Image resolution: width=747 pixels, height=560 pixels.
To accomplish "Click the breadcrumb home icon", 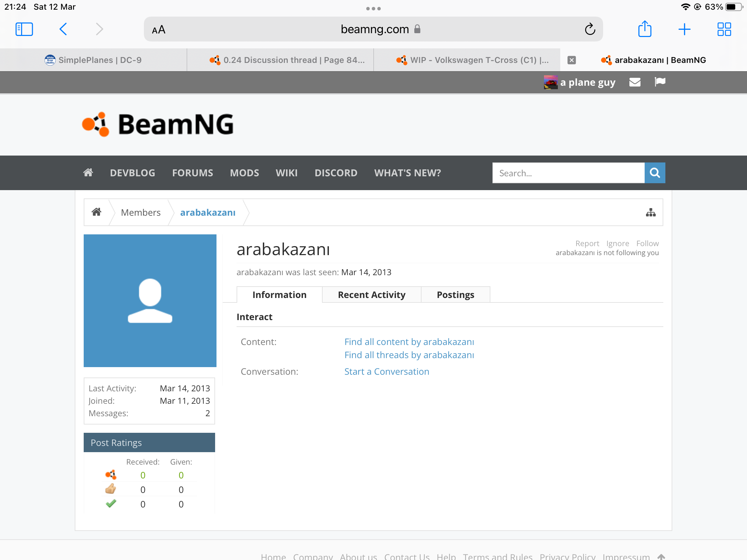I will (x=96, y=212).
